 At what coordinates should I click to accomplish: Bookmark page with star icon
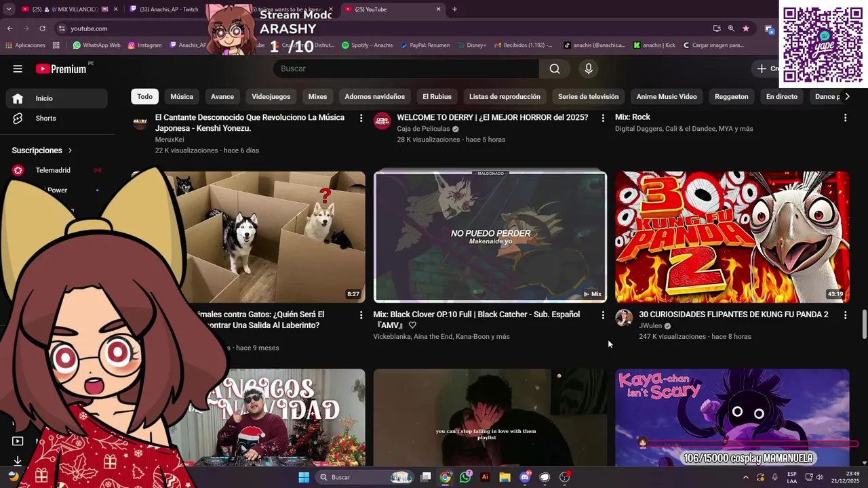pos(746,28)
